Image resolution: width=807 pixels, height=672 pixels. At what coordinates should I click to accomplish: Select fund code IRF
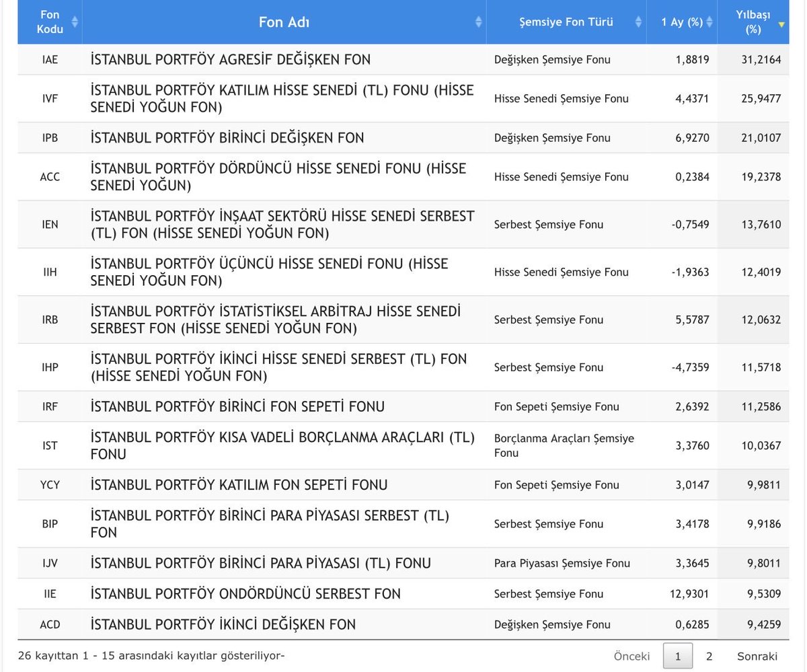pyautogui.click(x=50, y=406)
